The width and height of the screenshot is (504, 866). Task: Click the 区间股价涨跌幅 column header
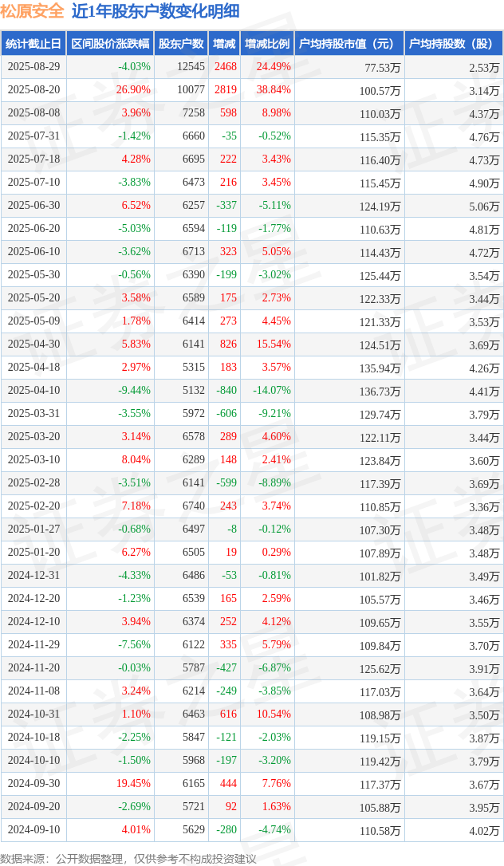[x=110, y=44]
